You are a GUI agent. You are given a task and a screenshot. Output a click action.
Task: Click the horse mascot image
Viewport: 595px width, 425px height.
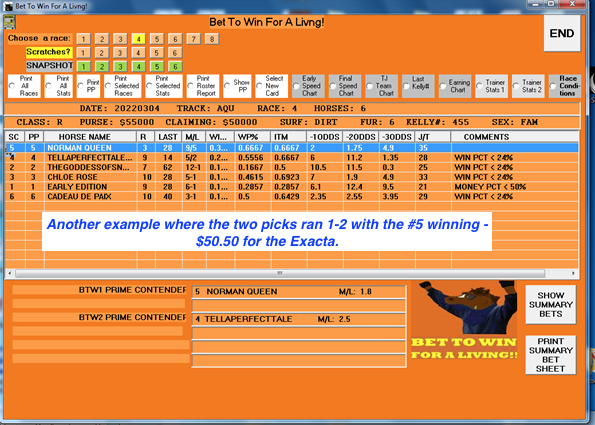(464, 308)
